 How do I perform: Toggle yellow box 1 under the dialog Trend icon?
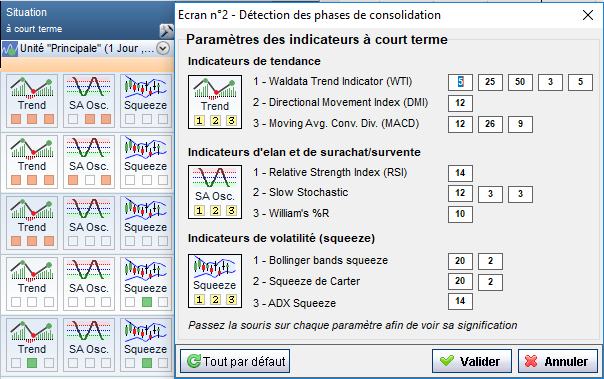199,121
